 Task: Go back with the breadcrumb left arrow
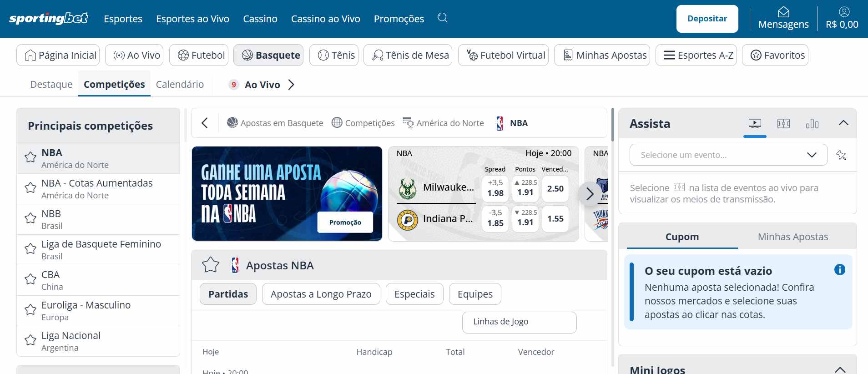(x=205, y=123)
